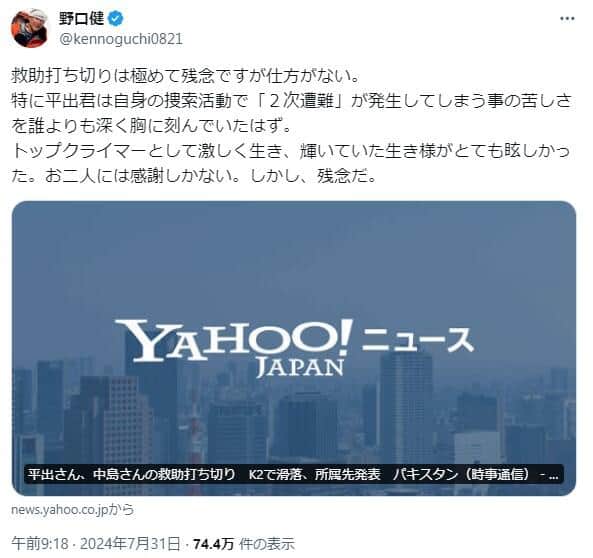Click the display name 野口健
The width and height of the screenshot is (593, 558).
coord(81,18)
